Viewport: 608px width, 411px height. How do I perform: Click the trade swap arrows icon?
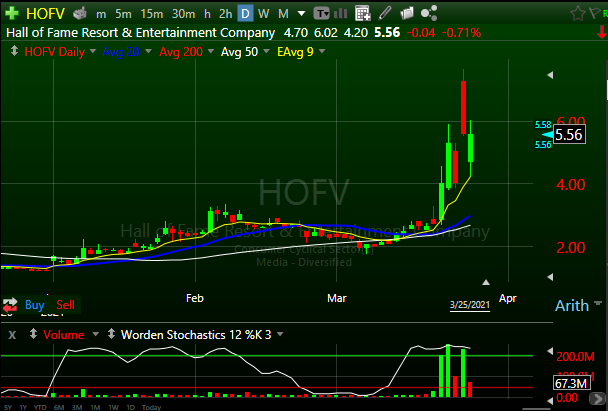[10, 305]
